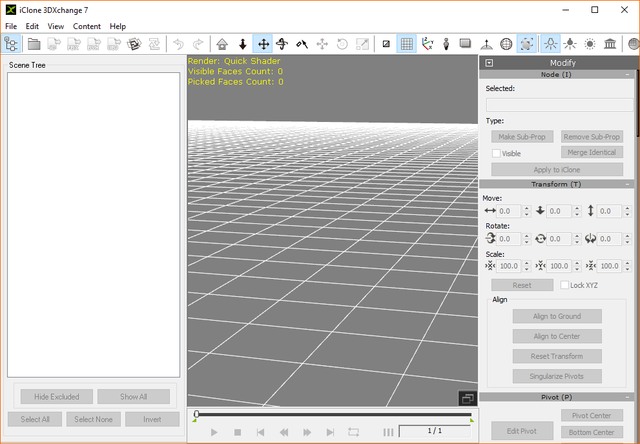
Task: Enable the Visible checkbox
Action: coord(496,153)
